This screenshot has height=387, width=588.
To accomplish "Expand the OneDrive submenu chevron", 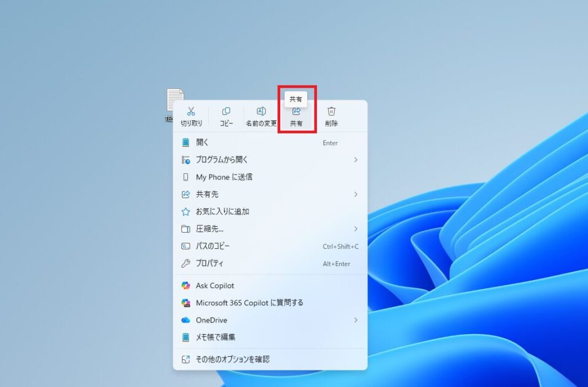I will pyautogui.click(x=356, y=320).
